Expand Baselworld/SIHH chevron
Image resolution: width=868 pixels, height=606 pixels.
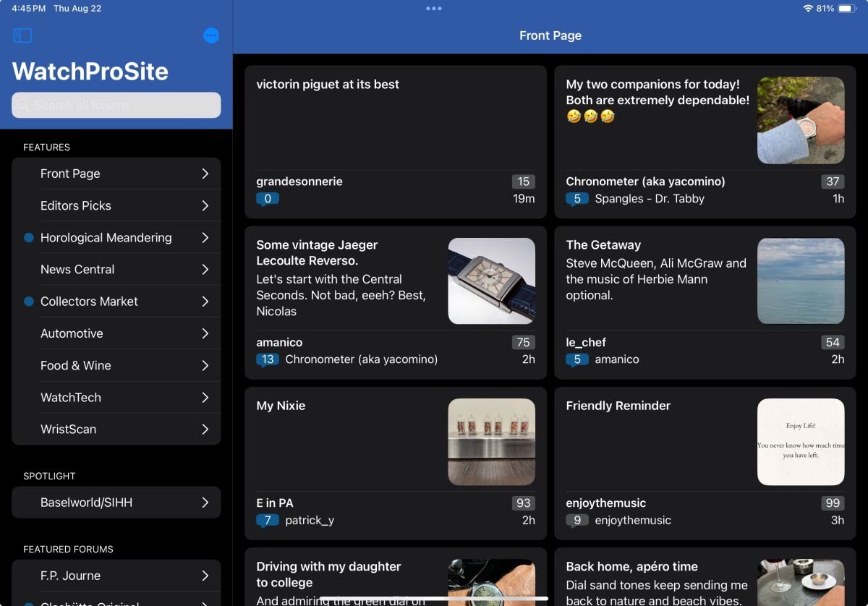(x=205, y=503)
